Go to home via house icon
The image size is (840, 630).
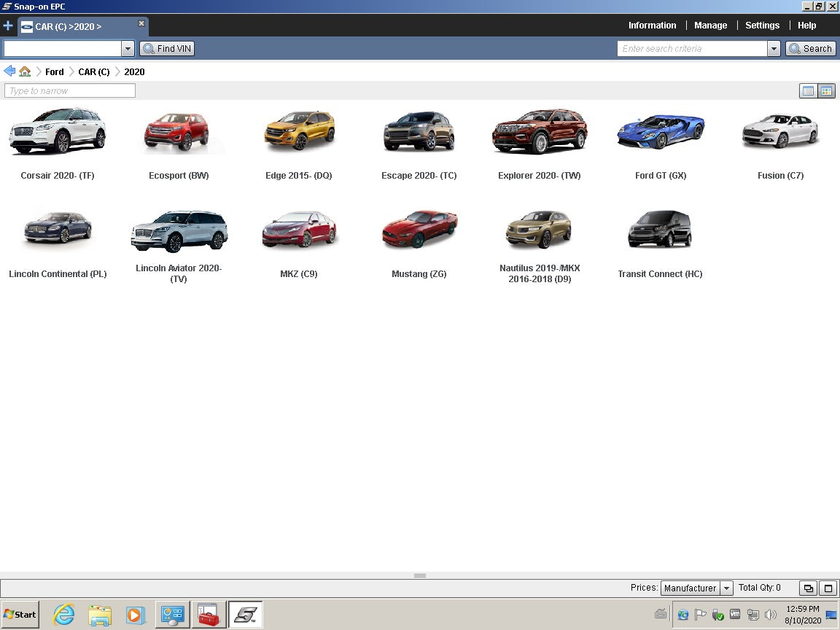(25, 71)
